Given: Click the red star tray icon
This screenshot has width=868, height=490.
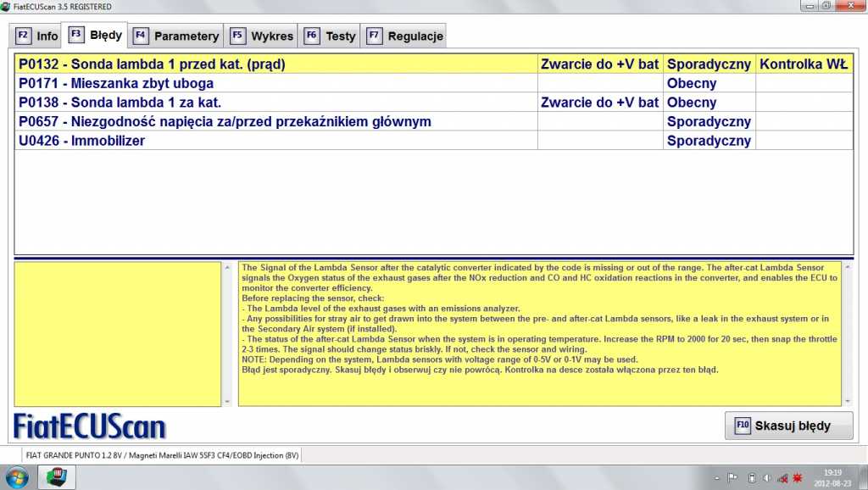Looking at the screenshot, I should click(x=798, y=477).
